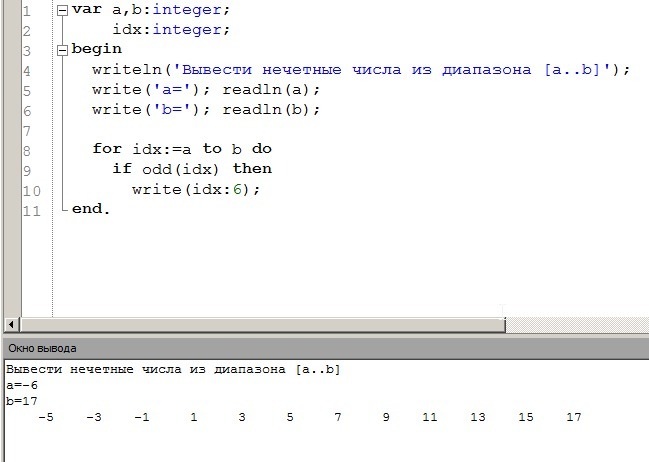The width and height of the screenshot is (649, 462).
Task: Place cursor on the 'begin' keyword
Action: pos(97,49)
